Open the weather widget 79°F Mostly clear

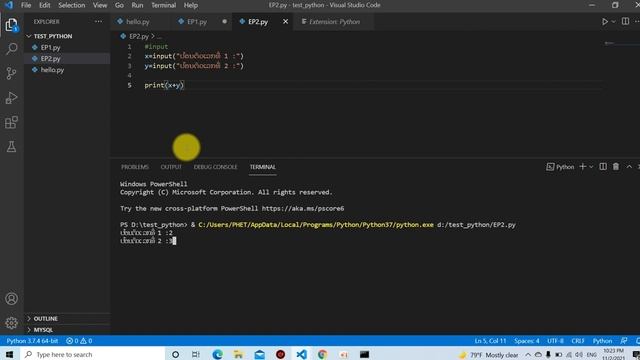tap(488, 355)
